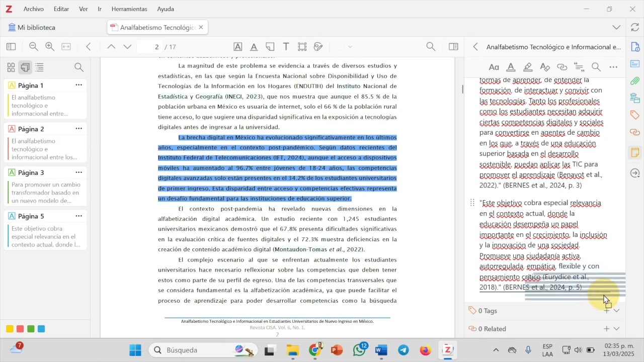Show document outline in sidebar

[40, 67]
